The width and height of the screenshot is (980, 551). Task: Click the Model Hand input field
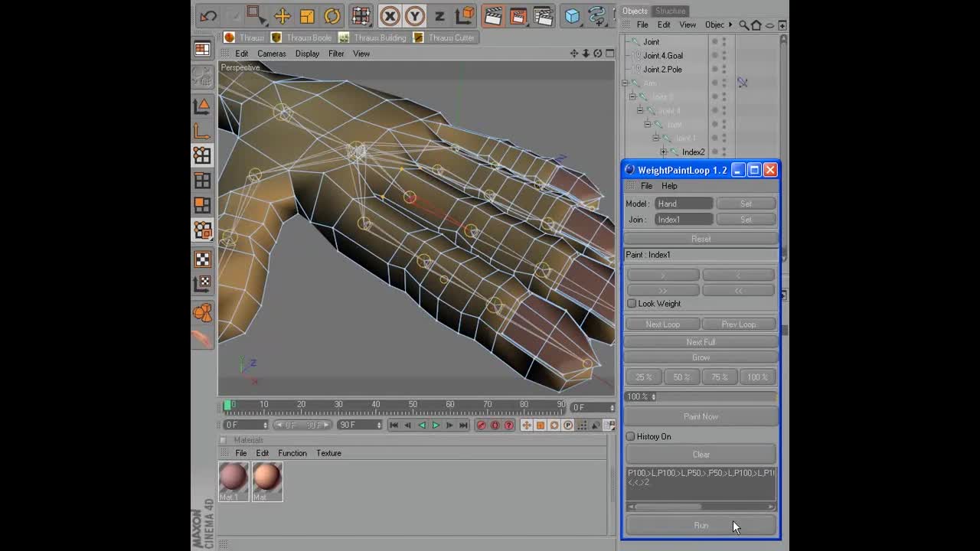[684, 204]
